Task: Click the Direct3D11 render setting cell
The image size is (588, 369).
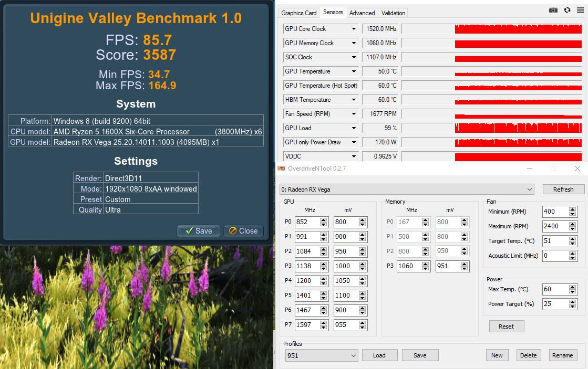Action: coord(151,178)
